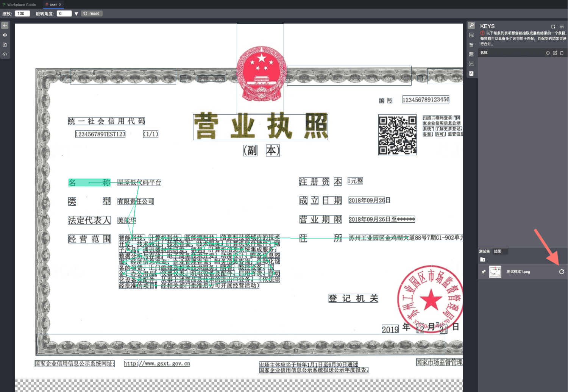Screen dimensions: 568x392
Task: Delete key using the trash icon
Action: (x=562, y=53)
